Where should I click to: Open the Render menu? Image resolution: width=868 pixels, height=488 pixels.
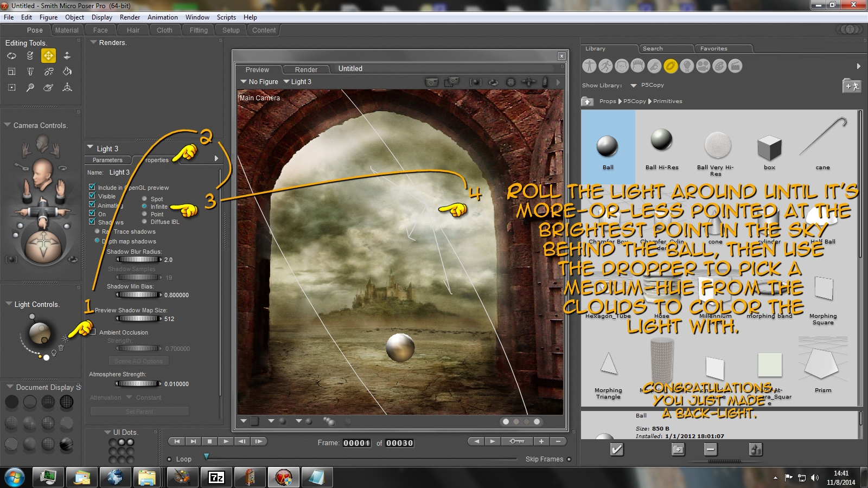pyautogui.click(x=130, y=17)
